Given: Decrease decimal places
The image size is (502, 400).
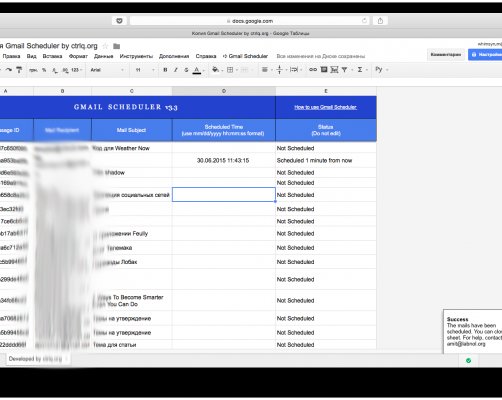Looking at the screenshot, I should point(55,70).
